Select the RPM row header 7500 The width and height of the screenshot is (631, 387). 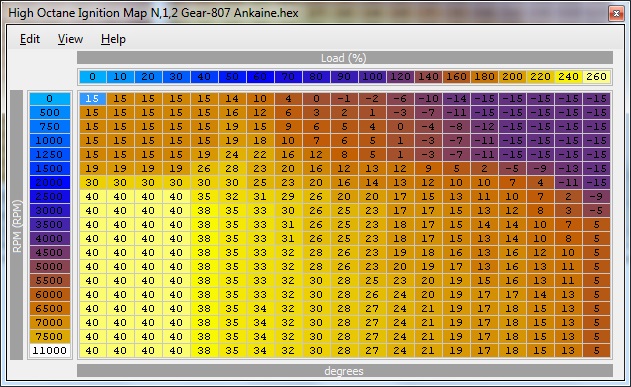point(49,336)
